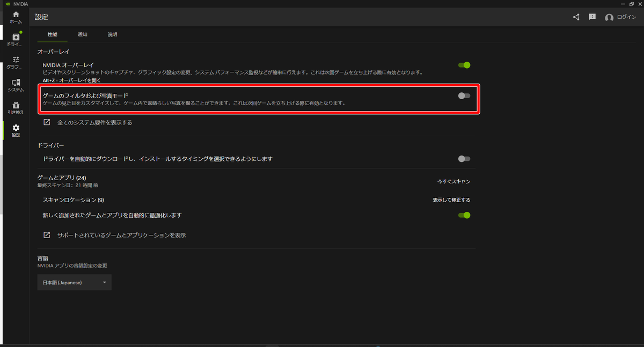644x347 pixels.
Task: Click the 最終スキャン日: 21 時間 前 text
Action: click(x=68, y=185)
